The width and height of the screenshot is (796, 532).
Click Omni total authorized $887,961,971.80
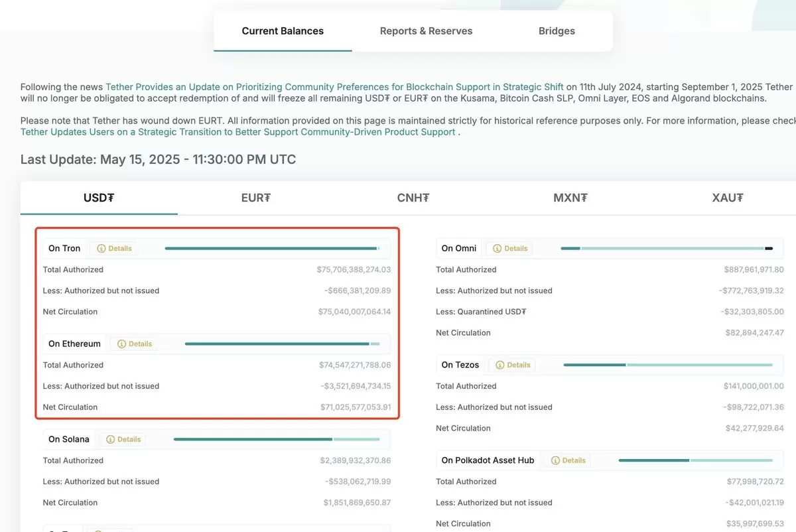point(754,270)
